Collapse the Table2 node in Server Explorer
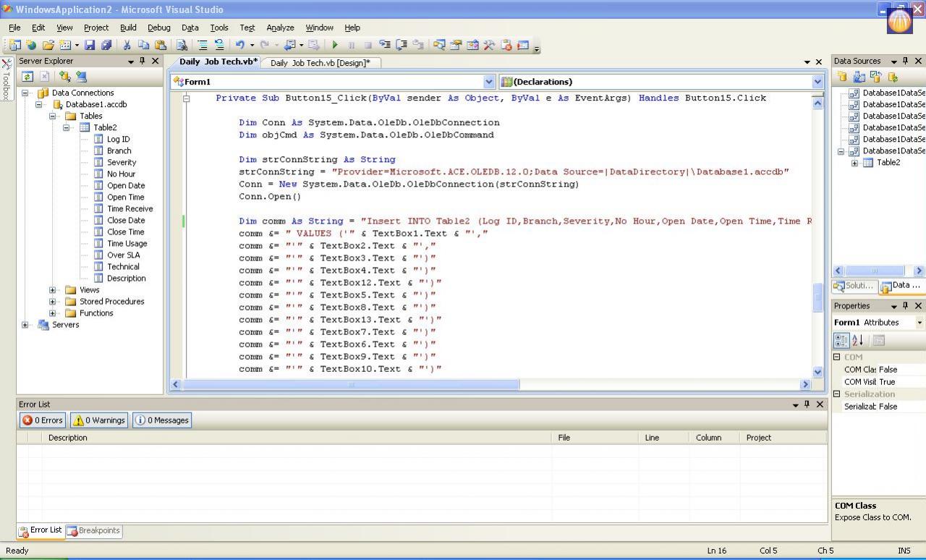The image size is (926, 560). pyautogui.click(x=66, y=128)
